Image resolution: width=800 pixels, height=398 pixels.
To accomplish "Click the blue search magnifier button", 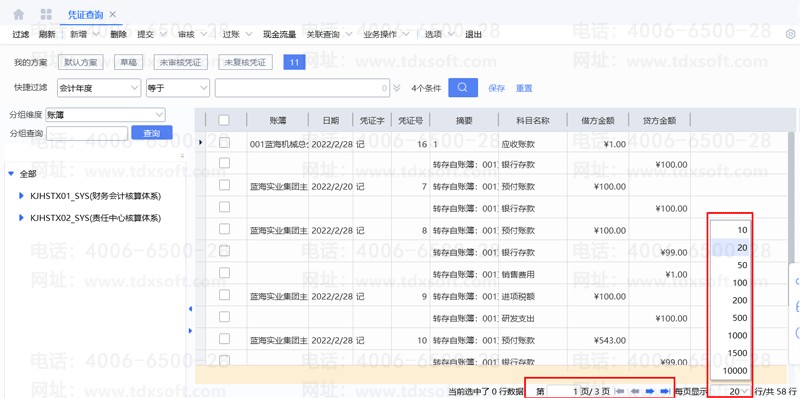I will [463, 87].
